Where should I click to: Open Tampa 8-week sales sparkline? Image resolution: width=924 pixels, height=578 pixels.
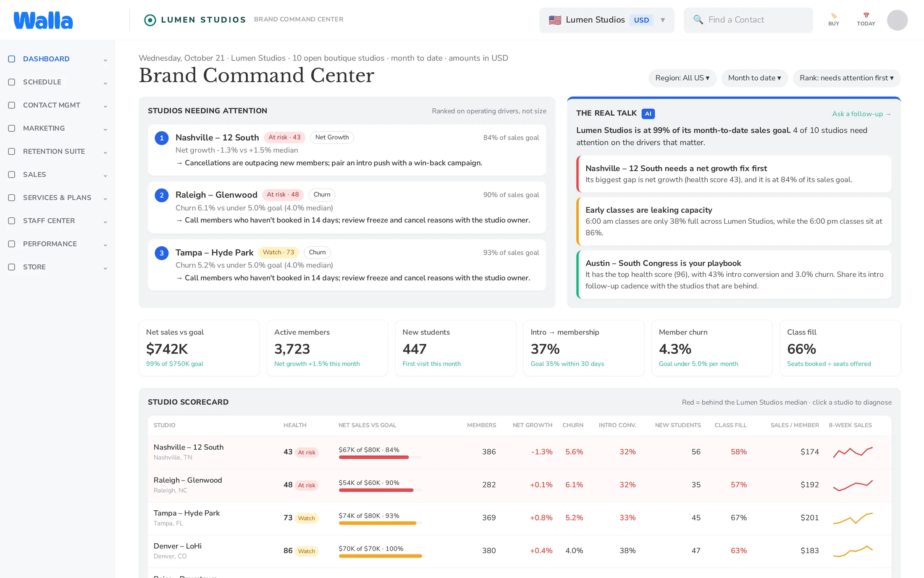pyautogui.click(x=853, y=518)
